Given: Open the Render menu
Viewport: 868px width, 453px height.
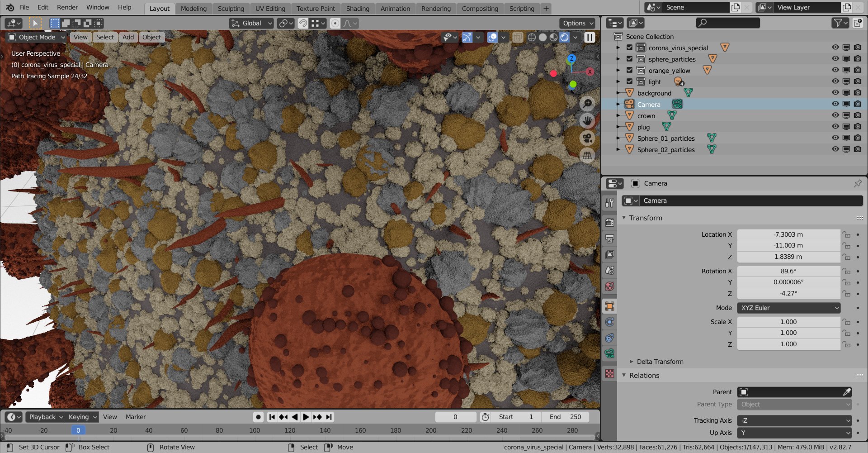Looking at the screenshot, I should click(x=67, y=7).
